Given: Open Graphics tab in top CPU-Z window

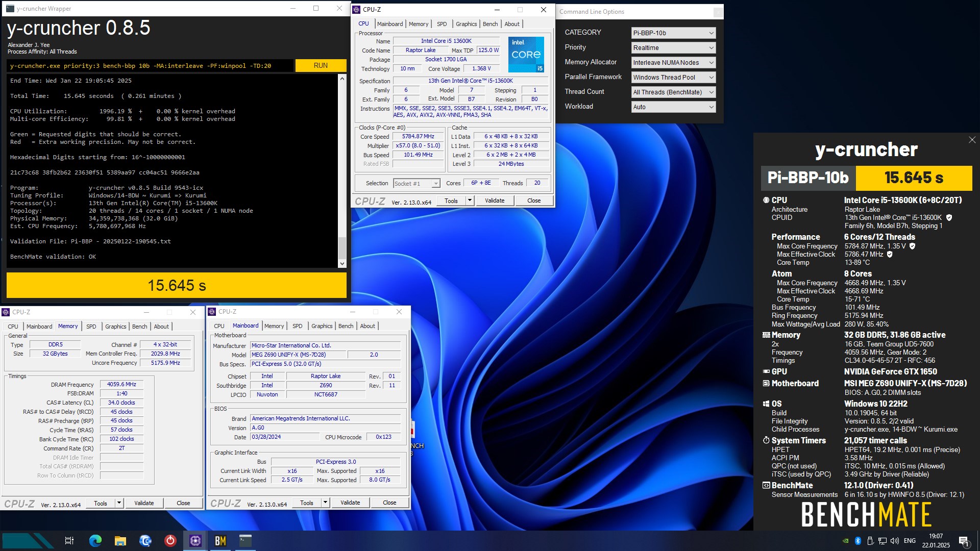Looking at the screenshot, I should tap(466, 24).
